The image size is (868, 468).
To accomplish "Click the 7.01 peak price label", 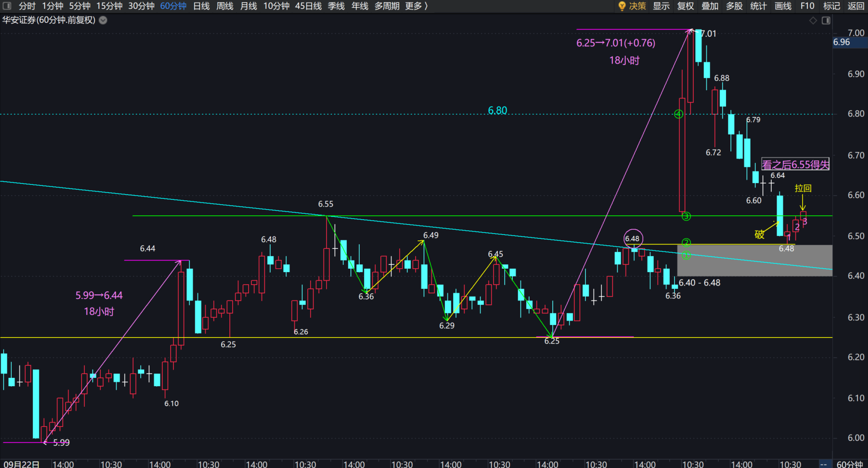I will [708, 34].
